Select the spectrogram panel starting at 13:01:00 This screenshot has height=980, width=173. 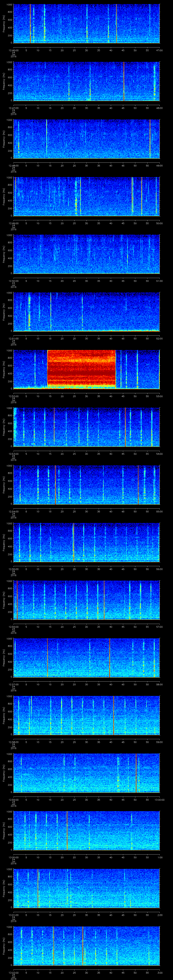[87, 888]
